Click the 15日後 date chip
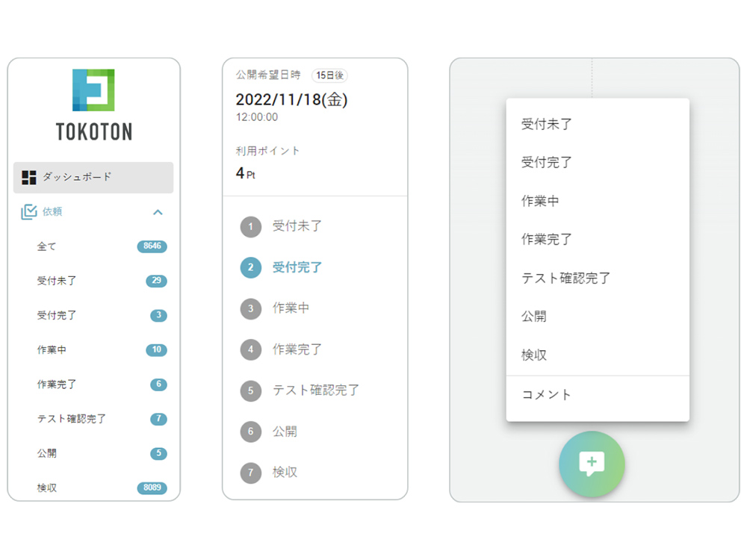 pos(329,75)
